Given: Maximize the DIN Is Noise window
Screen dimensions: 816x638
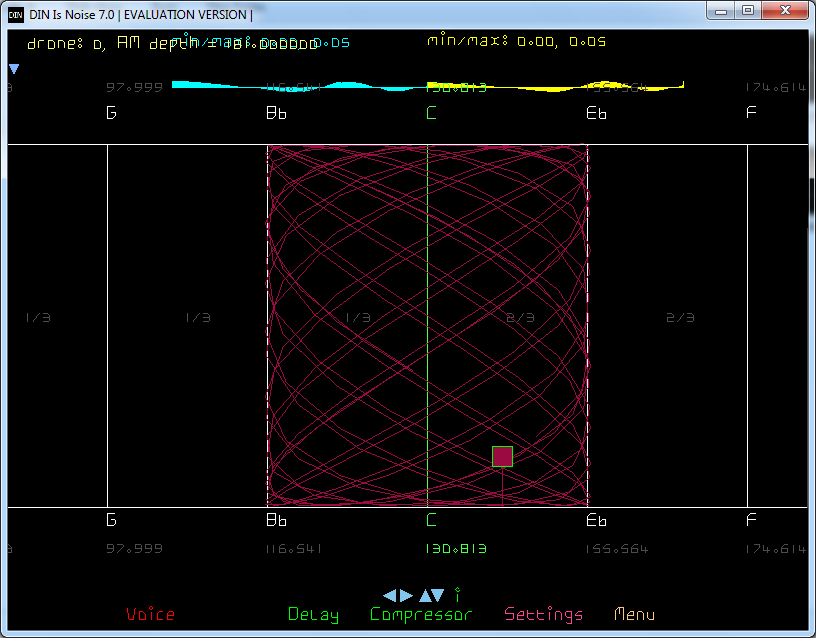Looking at the screenshot, I should coord(748,10).
